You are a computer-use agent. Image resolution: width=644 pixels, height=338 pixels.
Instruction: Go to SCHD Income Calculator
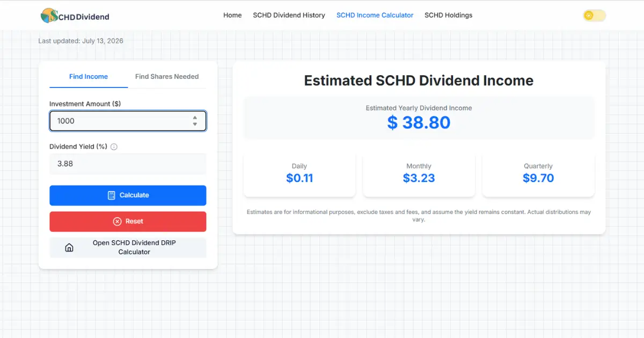pyautogui.click(x=375, y=15)
